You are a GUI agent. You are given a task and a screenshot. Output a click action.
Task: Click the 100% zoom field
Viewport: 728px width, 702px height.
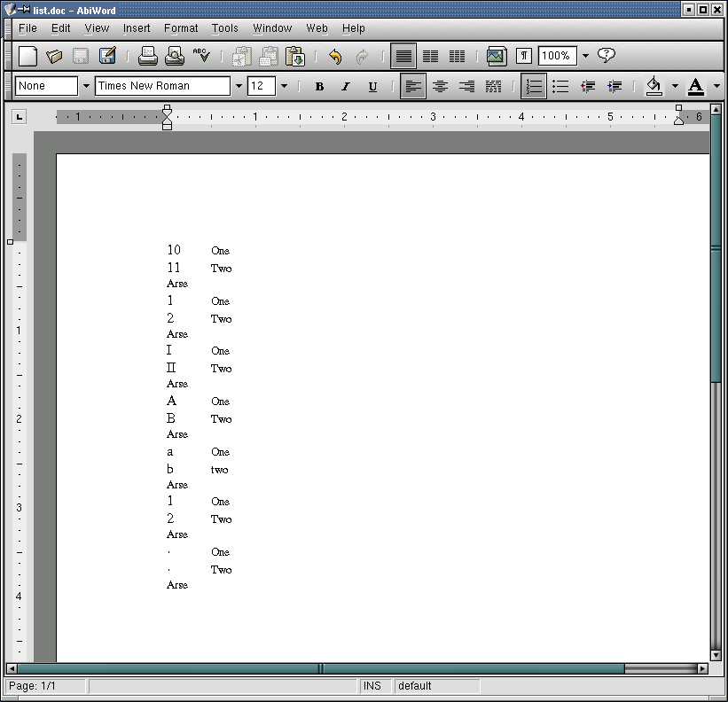pos(557,56)
